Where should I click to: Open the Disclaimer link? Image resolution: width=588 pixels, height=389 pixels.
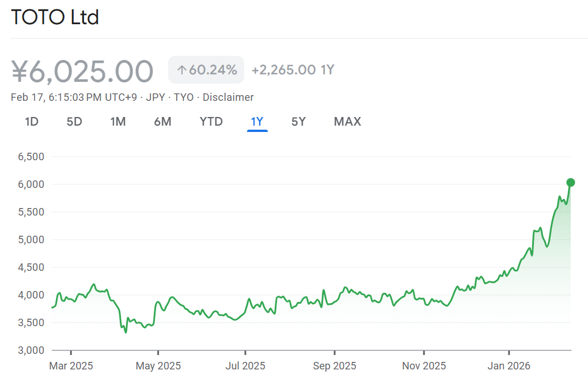(x=228, y=97)
